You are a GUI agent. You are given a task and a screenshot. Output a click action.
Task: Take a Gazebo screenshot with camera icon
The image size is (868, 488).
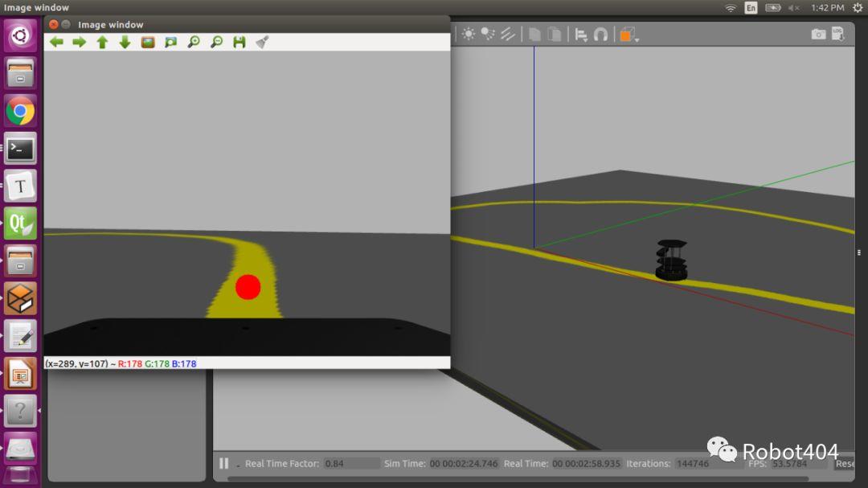[x=818, y=35]
